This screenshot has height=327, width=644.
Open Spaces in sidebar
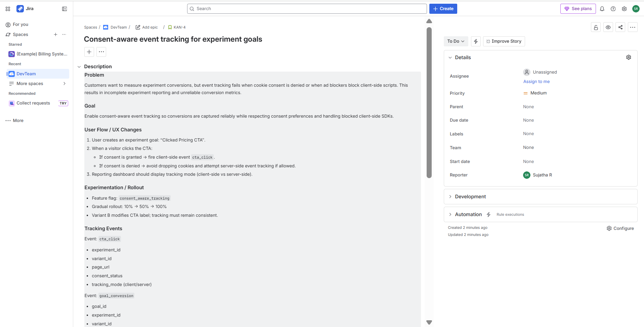[20, 35]
